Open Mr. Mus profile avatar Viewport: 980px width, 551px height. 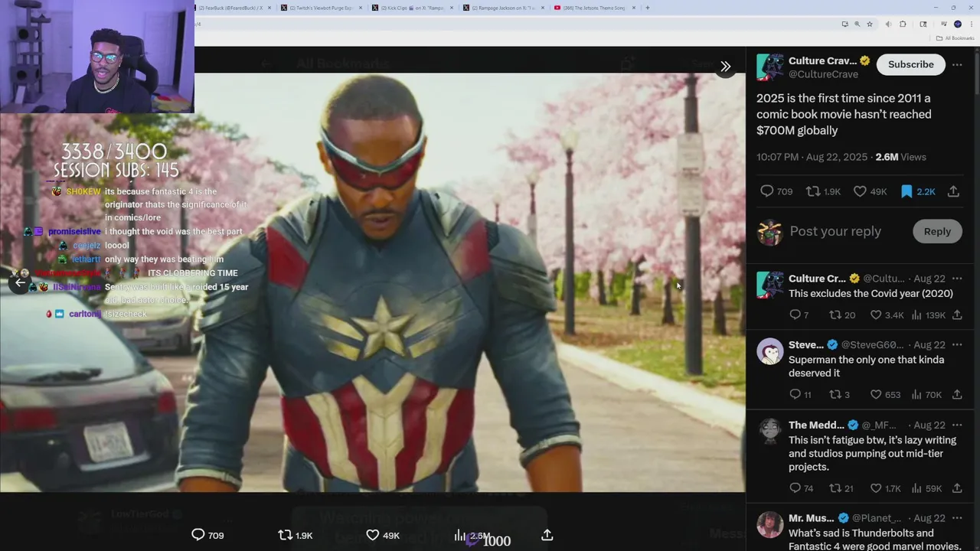pyautogui.click(x=769, y=524)
